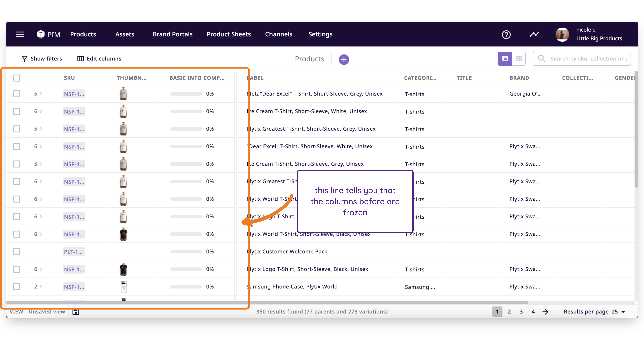This screenshot has width=644, height=362.
Task: Expand 6 variations of Ice Cream White T-Shirt
Action: pos(38,111)
